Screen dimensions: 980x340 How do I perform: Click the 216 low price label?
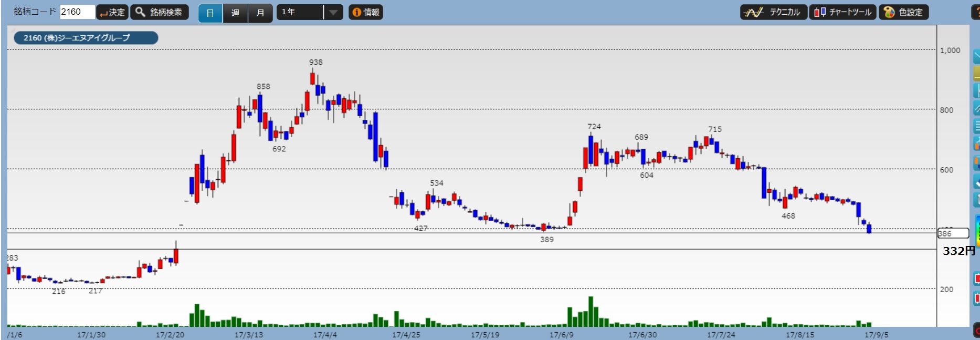click(59, 291)
